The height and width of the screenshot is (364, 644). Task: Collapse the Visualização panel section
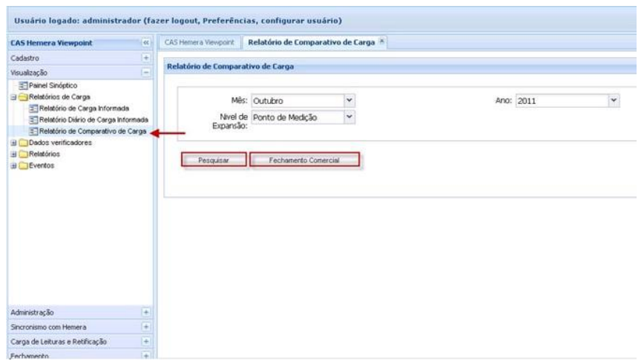tap(145, 71)
